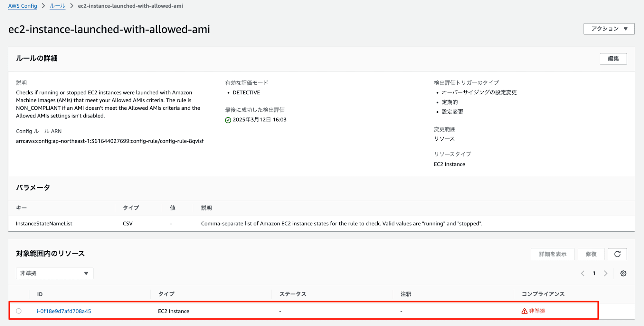Click the InstanceStateNameList parameter key
Screen dimensions: 644x326
point(44,224)
